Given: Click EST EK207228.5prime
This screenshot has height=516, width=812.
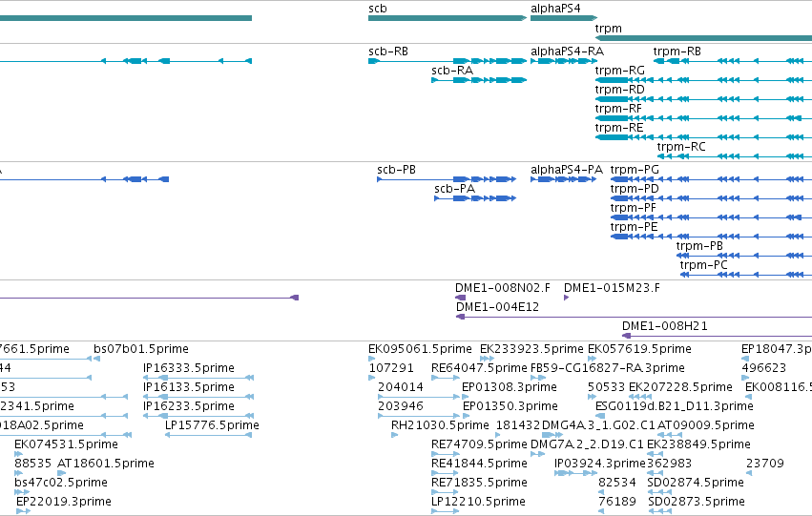Looking at the screenshot, I should (640, 397).
